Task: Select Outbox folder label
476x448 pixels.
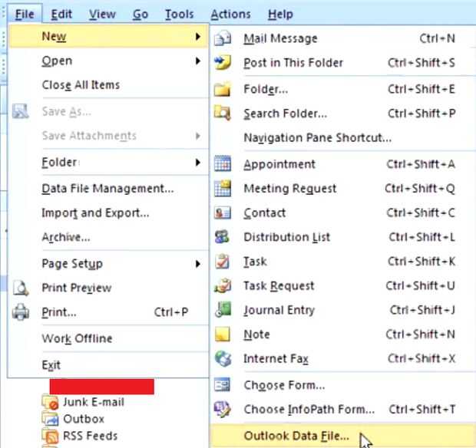Action: pos(84,419)
